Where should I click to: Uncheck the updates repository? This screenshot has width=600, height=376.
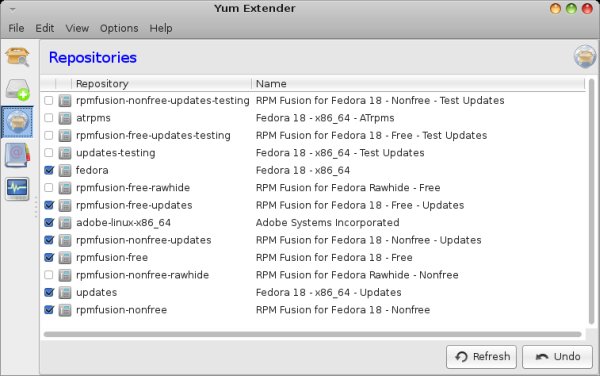tap(49, 292)
